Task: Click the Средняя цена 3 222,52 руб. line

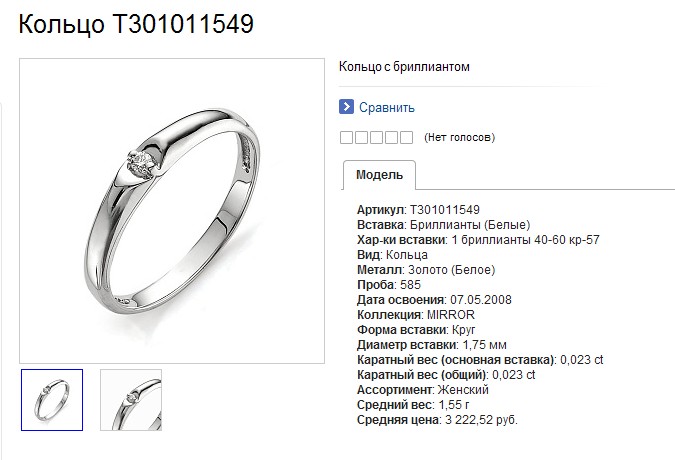Action: tap(437, 420)
